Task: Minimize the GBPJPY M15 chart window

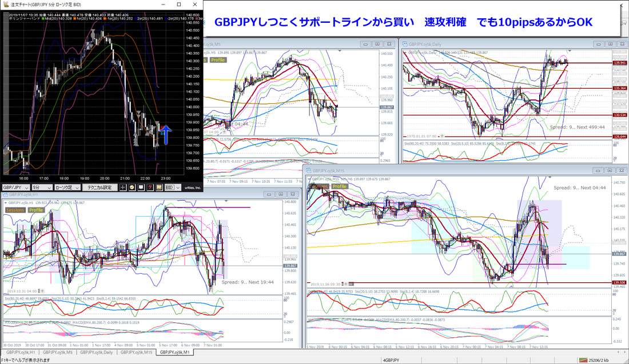Action: coord(598,170)
